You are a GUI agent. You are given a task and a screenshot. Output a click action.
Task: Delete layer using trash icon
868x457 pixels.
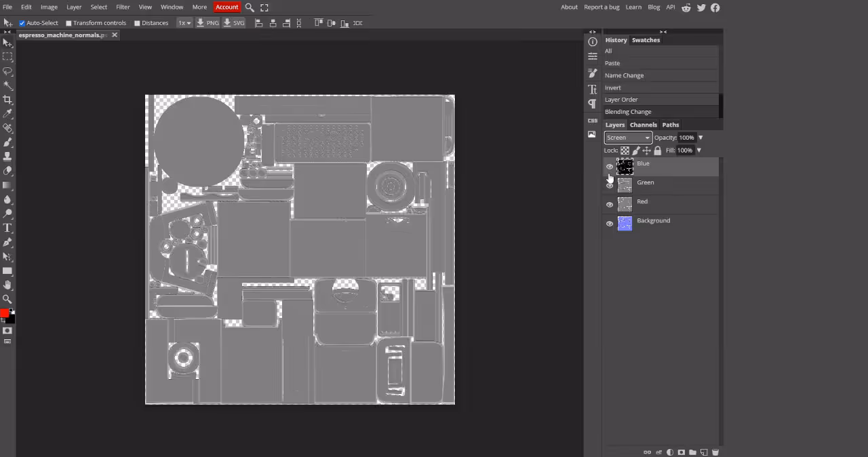pyautogui.click(x=715, y=452)
